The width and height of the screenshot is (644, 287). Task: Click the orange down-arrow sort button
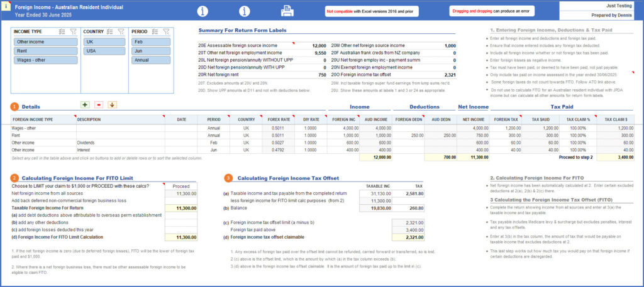[112, 105]
